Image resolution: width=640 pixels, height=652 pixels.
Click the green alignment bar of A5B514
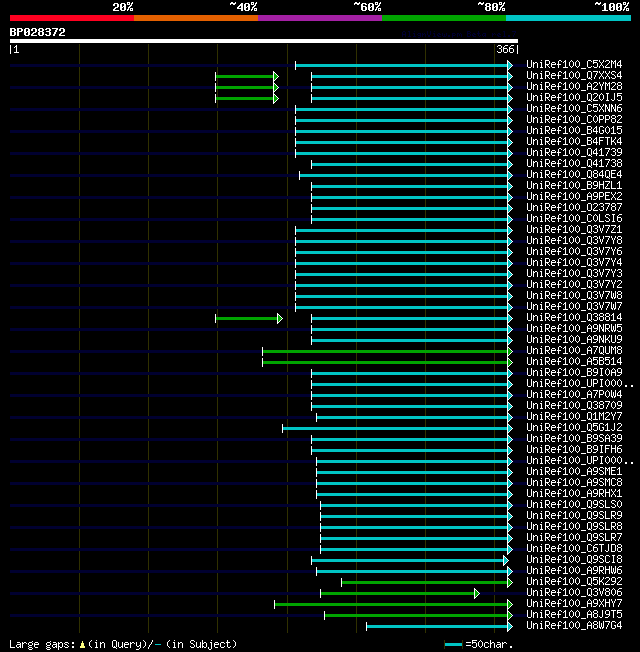pyautogui.click(x=387, y=363)
